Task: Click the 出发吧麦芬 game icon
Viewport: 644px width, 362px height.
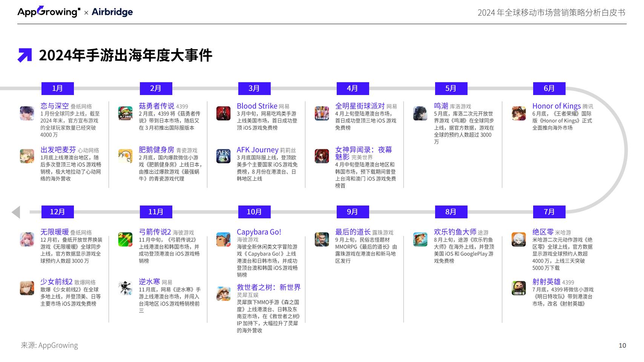Action: click(x=27, y=156)
